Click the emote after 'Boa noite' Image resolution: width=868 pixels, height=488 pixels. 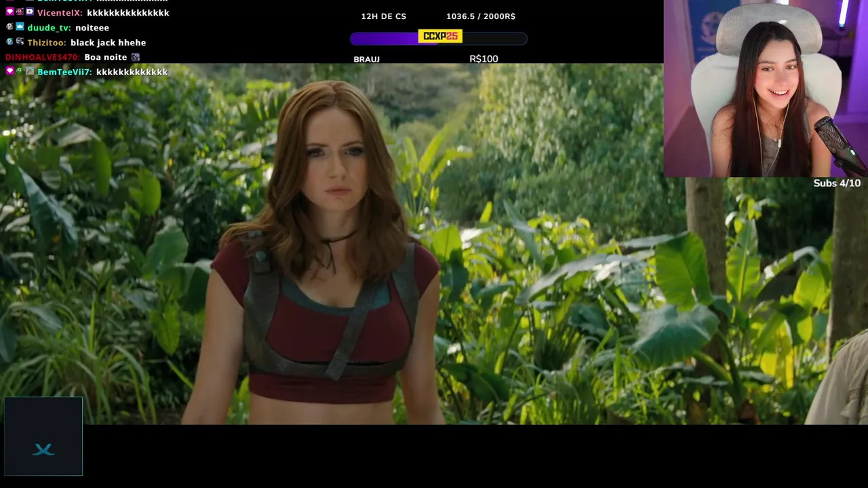(136, 57)
